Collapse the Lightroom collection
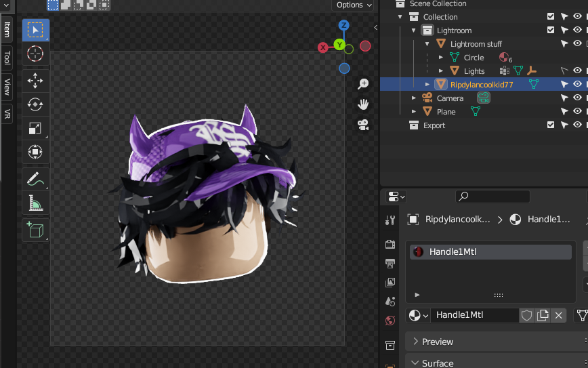The width and height of the screenshot is (588, 368). click(x=414, y=30)
